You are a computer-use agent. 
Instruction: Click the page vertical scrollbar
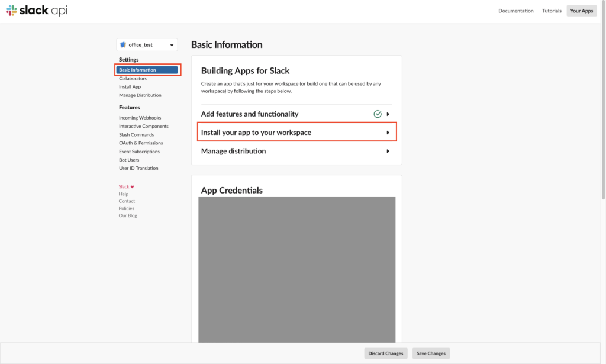(603, 101)
